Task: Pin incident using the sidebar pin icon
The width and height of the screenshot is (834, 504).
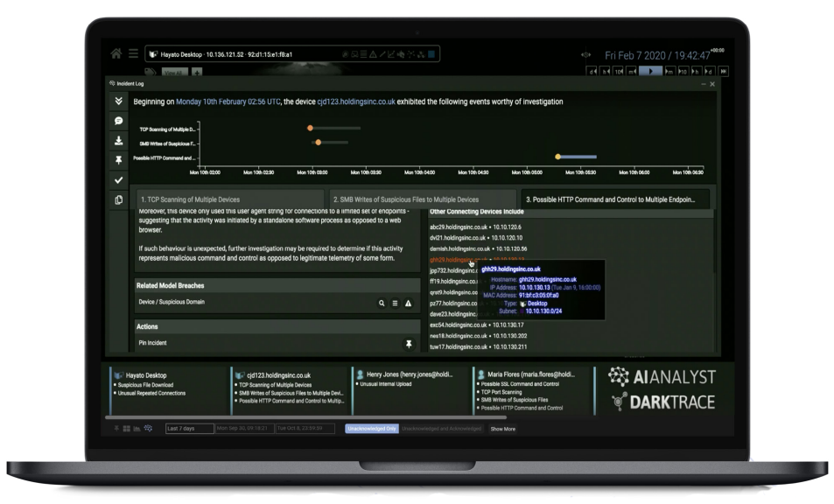Action: [x=119, y=160]
